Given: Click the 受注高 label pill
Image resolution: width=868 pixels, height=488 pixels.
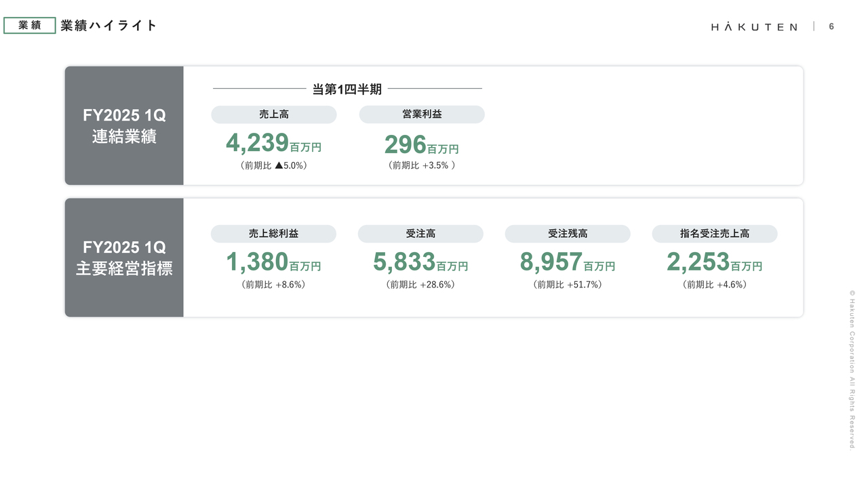Looking at the screenshot, I should point(421,234).
